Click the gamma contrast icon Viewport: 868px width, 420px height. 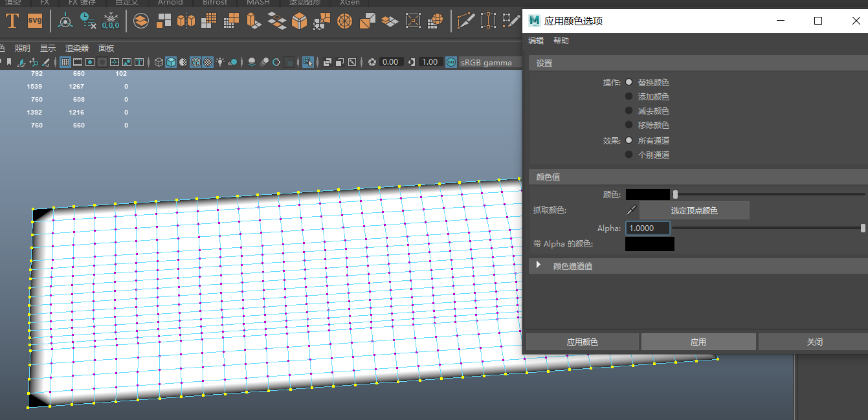(412, 62)
